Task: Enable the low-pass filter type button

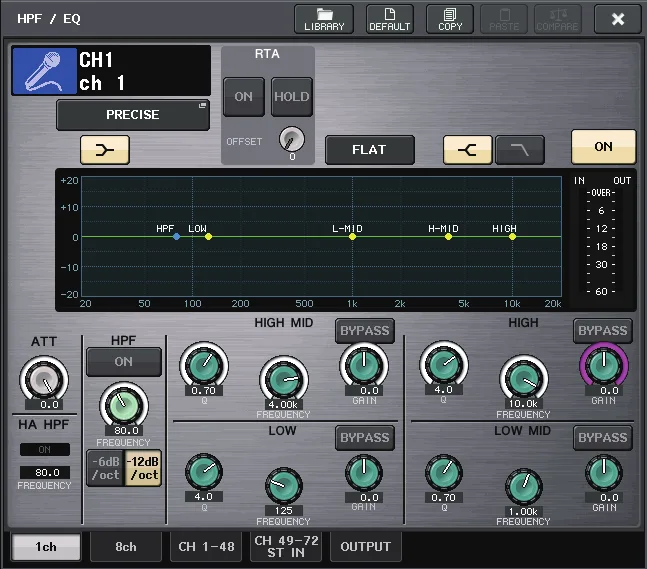Action: 519,150
